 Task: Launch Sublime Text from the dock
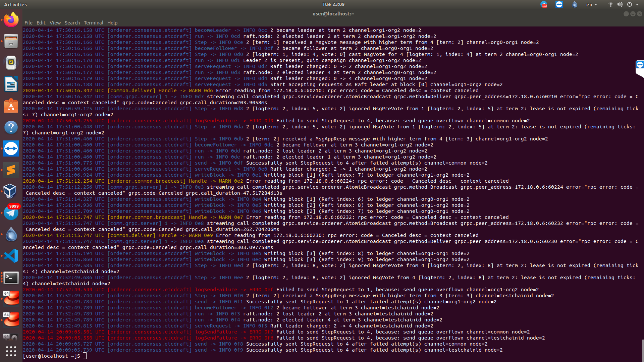pos(11,170)
